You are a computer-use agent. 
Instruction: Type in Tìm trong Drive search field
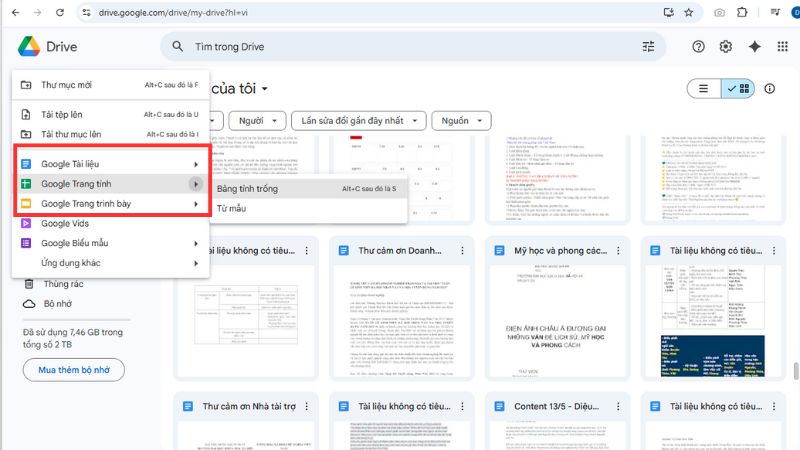400,46
